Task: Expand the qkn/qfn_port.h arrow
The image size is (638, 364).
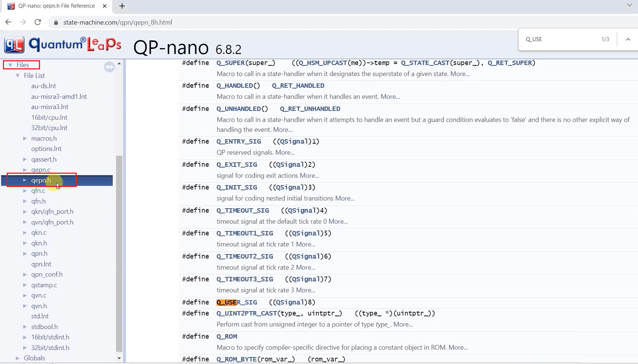Action: (x=25, y=212)
